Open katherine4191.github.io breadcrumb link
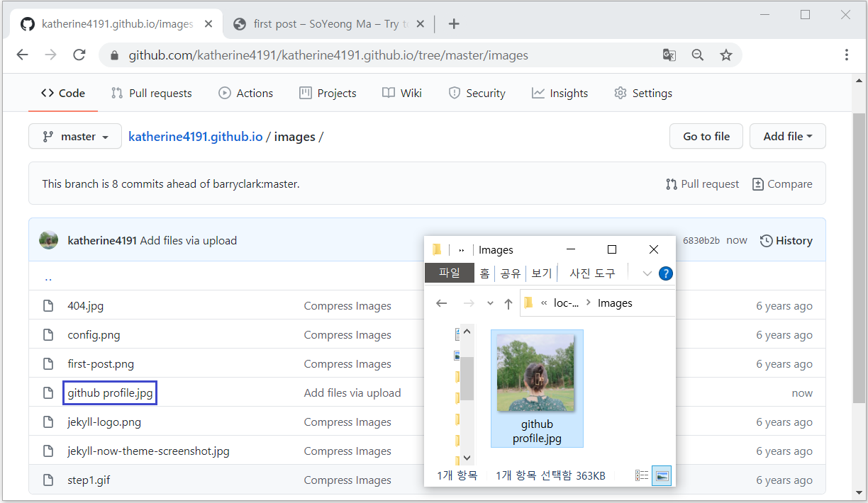The width and height of the screenshot is (868, 503). 196,137
